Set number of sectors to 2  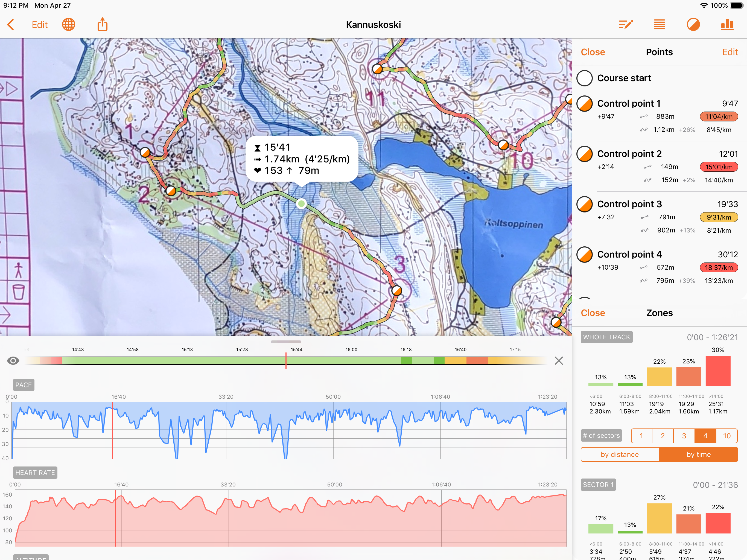663,436
